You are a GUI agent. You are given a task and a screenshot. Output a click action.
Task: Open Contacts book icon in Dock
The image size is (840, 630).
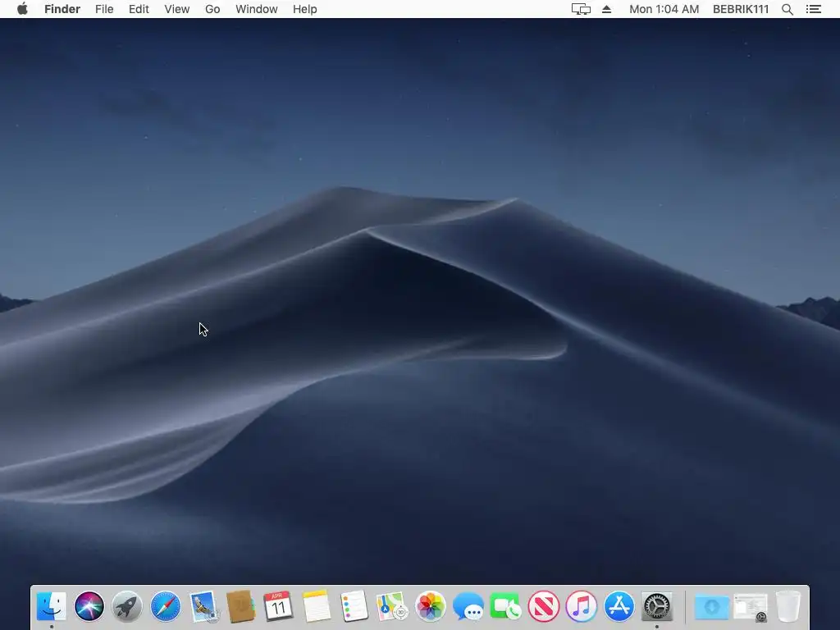[x=240, y=606]
